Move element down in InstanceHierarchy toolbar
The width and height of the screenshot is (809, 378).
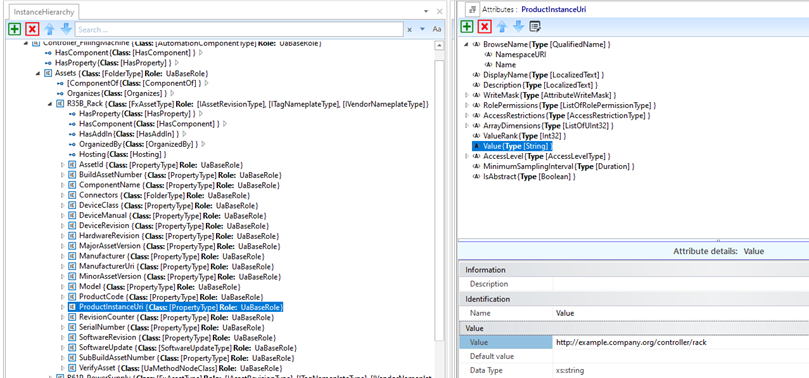coord(66,29)
